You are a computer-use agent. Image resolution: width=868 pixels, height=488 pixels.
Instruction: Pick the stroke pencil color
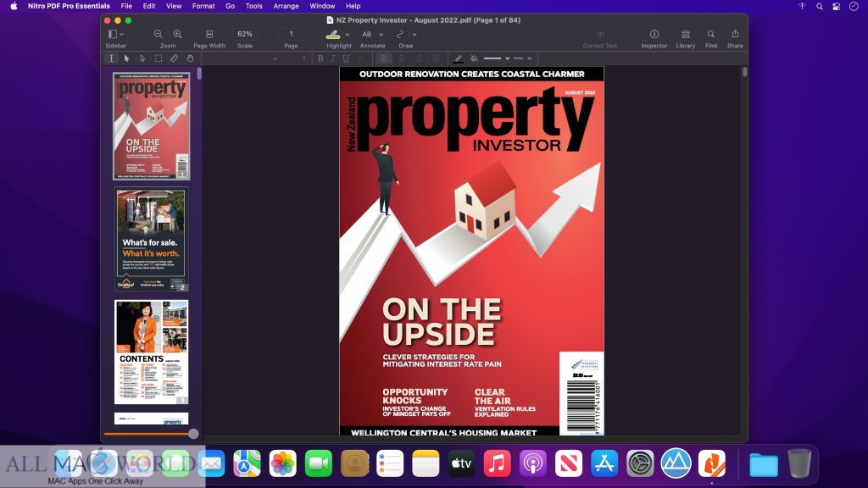[459, 58]
